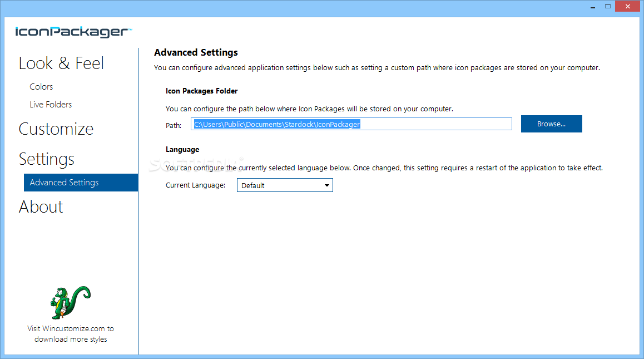
Task: Click the icon packages Path field
Action: (351, 124)
